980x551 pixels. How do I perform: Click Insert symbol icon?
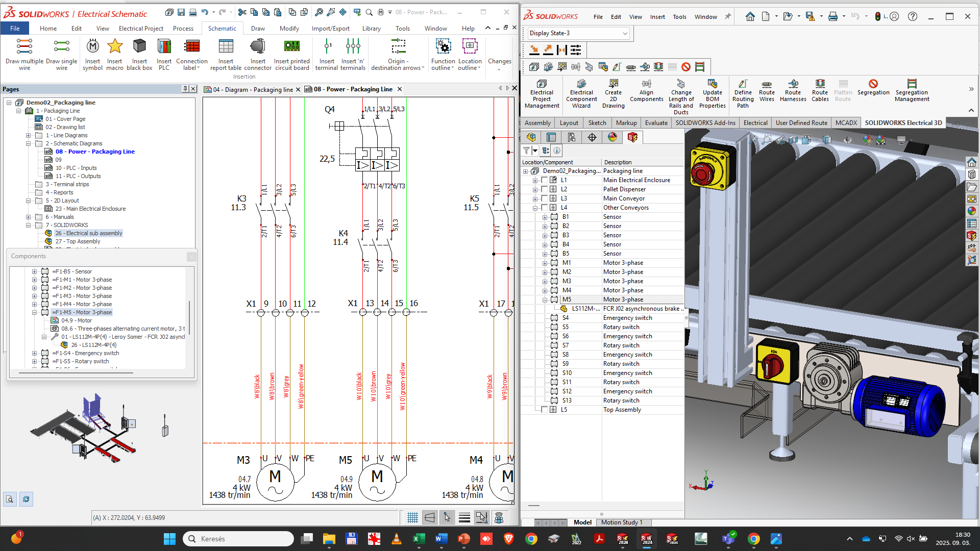tap(92, 54)
